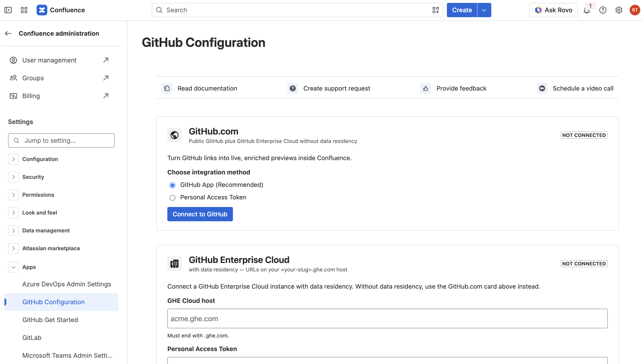Screen dimensions: 643x364
Task: Click the GitHub Enterprise Cloud building icon
Action: click(174, 264)
